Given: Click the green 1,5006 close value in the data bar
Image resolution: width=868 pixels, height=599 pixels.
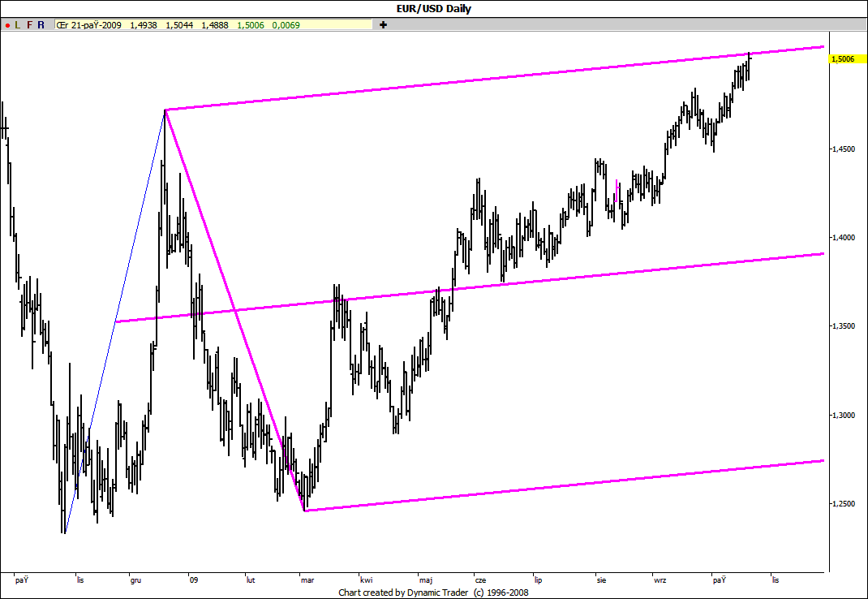Looking at the screenshot, I should tap(251, 25).
